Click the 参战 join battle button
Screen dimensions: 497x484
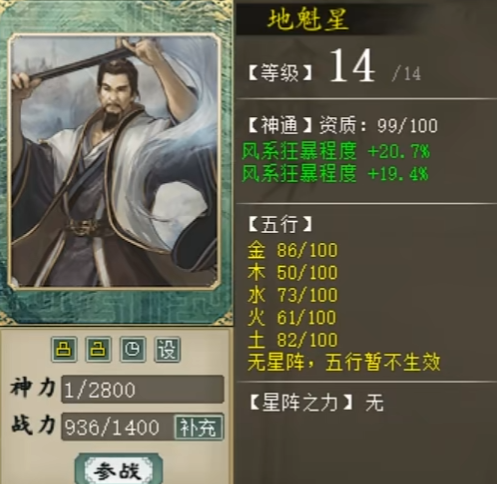tap(118, 471)
